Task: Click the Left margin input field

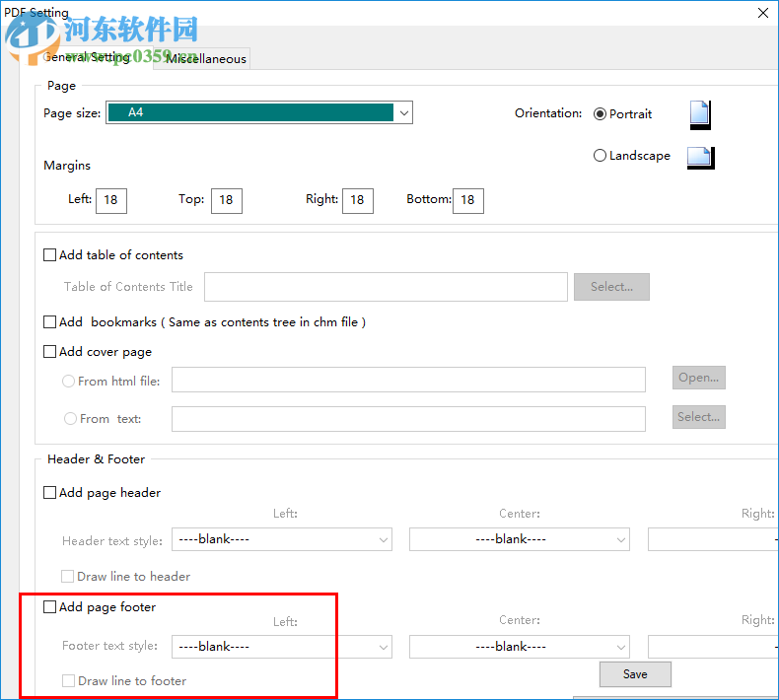Action: (x=111, y=201)
